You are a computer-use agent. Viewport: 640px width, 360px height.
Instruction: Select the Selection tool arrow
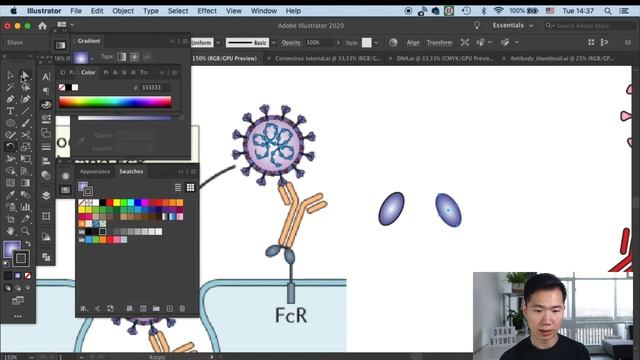click(x=10, y=76)
